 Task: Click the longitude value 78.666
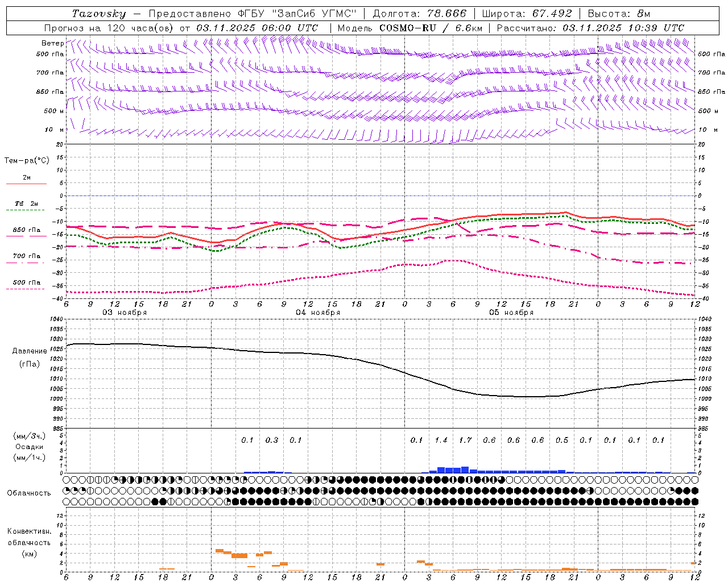tap(446, 14)
